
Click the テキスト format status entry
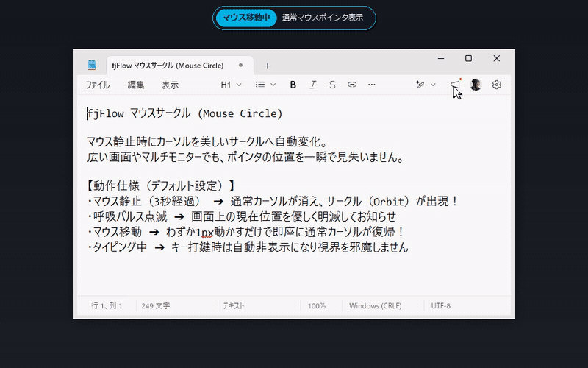tap(234, 306)
